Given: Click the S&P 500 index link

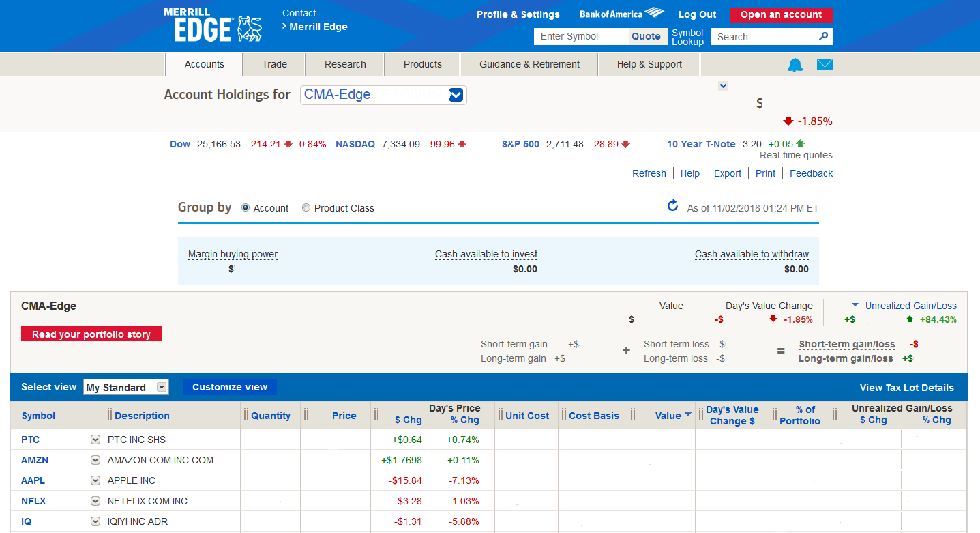Looking at the screenshot, I should pos(520,144).
